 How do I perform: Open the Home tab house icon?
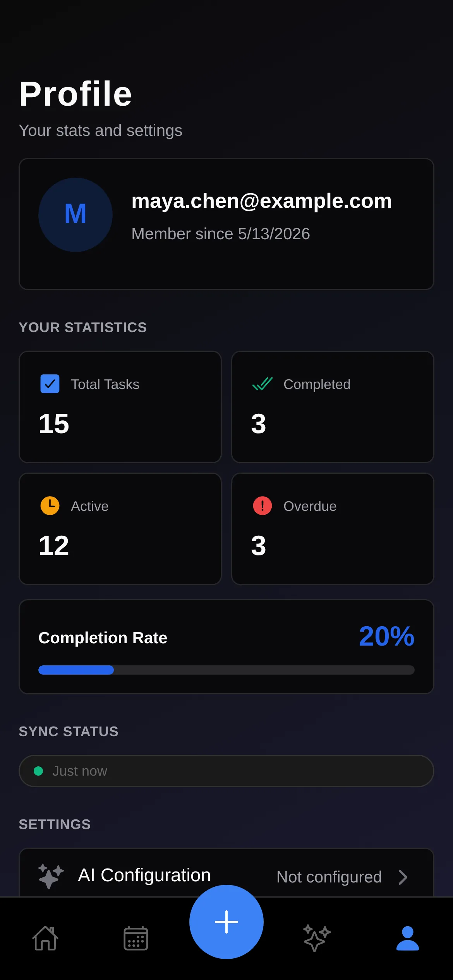(45, 938)
